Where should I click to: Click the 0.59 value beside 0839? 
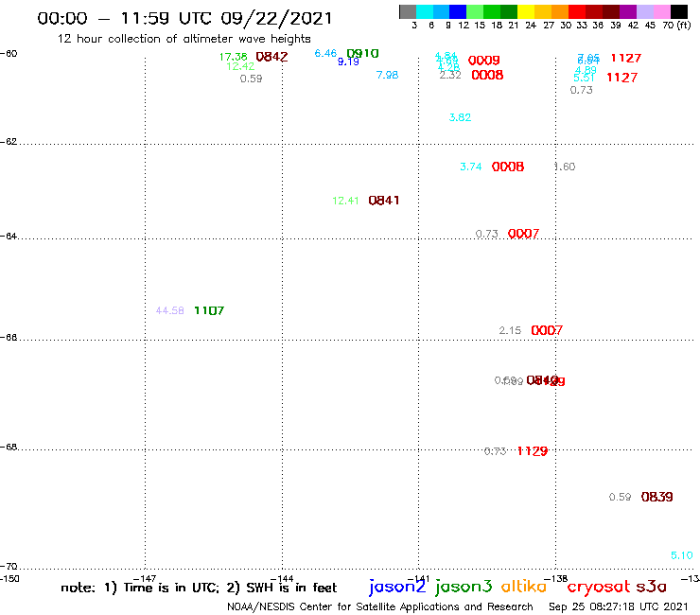coord(620,497)
